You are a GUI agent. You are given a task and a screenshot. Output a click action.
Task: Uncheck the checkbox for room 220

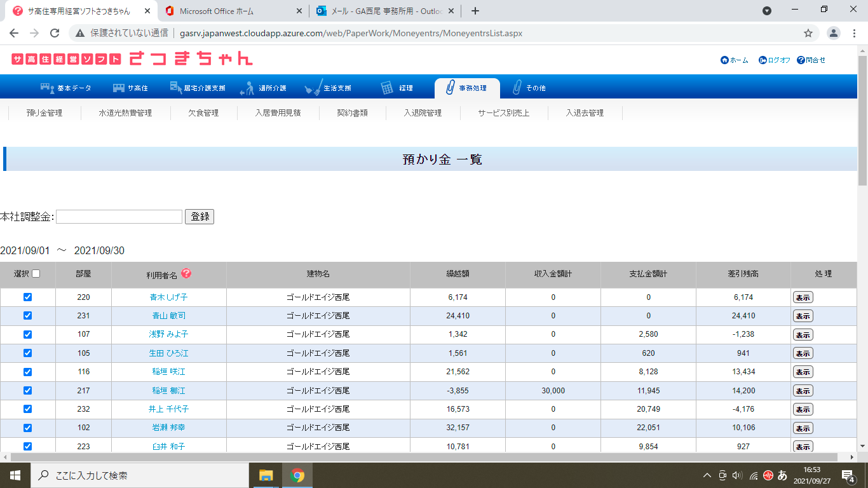(x=27, y=297)
